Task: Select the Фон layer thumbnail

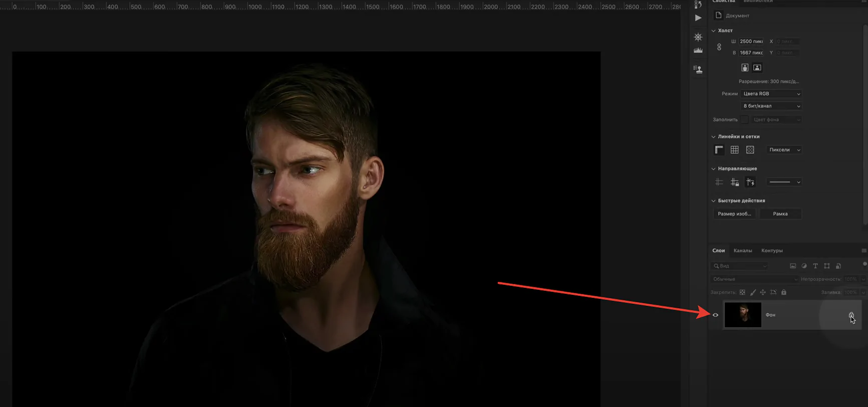Action: coord(743,315)
